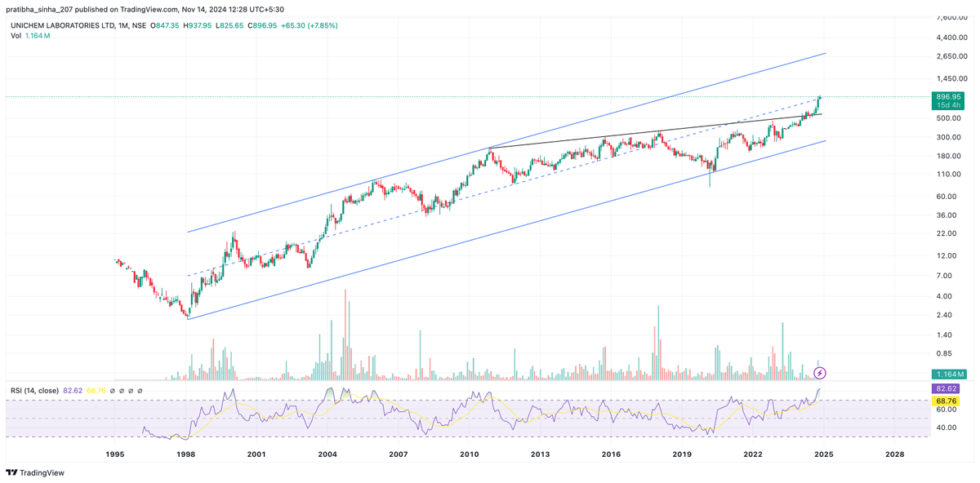The width and height of the screenshot is (980, 483).
Task: Click the 2004 time axis label
Action: [x=327, y=454]
